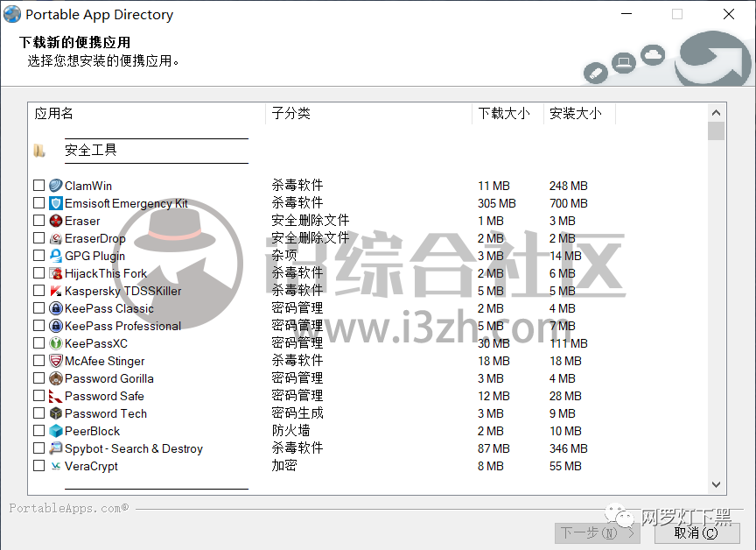Click the KeePass Classic lock icon

click(x=56, y=308)
